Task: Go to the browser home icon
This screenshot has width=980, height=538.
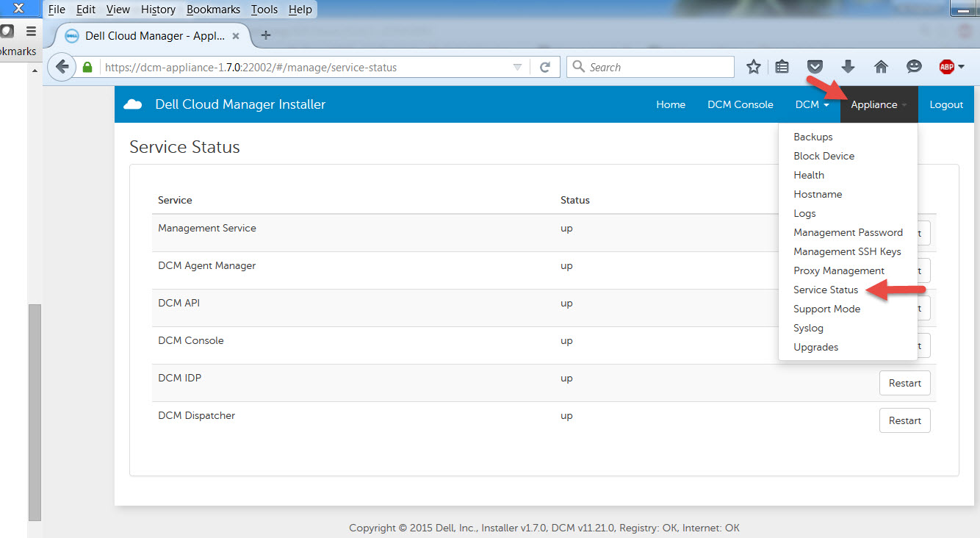Action: click(881, 67)
